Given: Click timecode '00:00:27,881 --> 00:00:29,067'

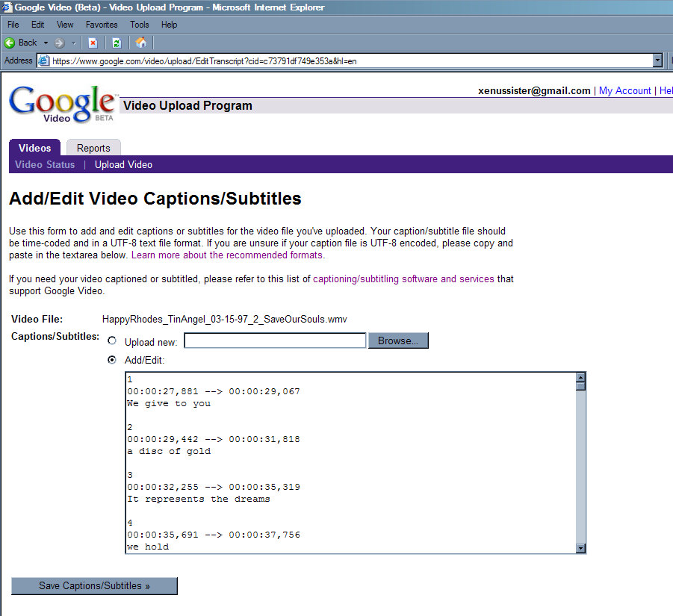Looking at the screenshot, I should (x=214, y=392).
